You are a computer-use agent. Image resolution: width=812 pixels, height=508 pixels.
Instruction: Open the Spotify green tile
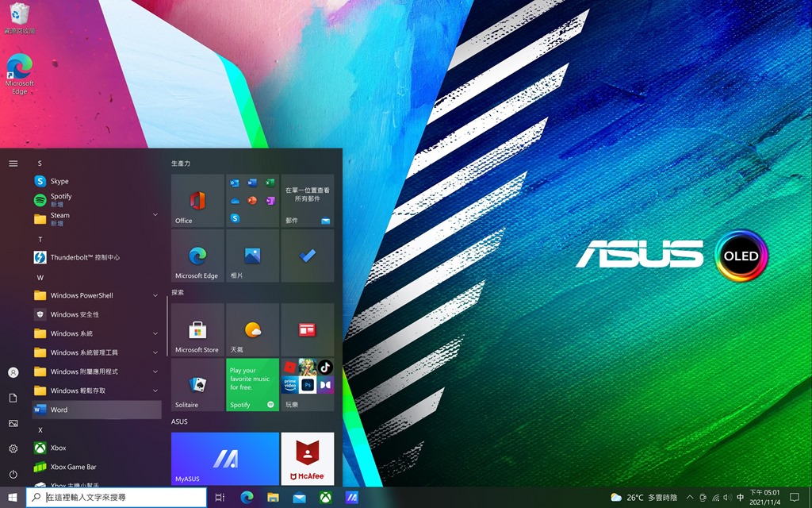pos(253,385)
